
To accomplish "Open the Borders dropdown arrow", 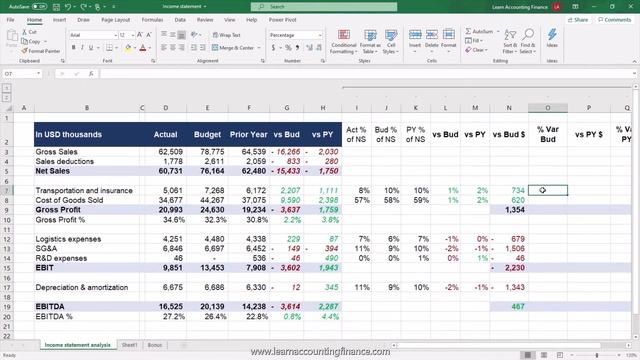I will 116,48.
